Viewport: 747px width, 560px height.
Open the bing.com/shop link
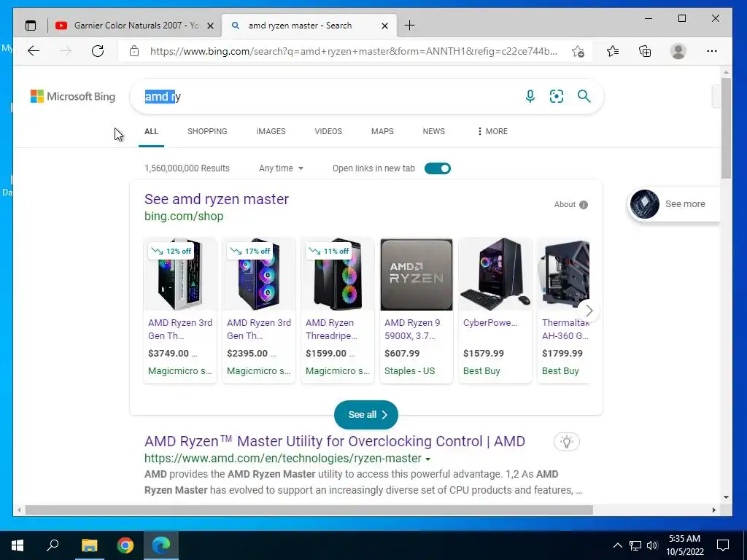[x=184, y=216]
